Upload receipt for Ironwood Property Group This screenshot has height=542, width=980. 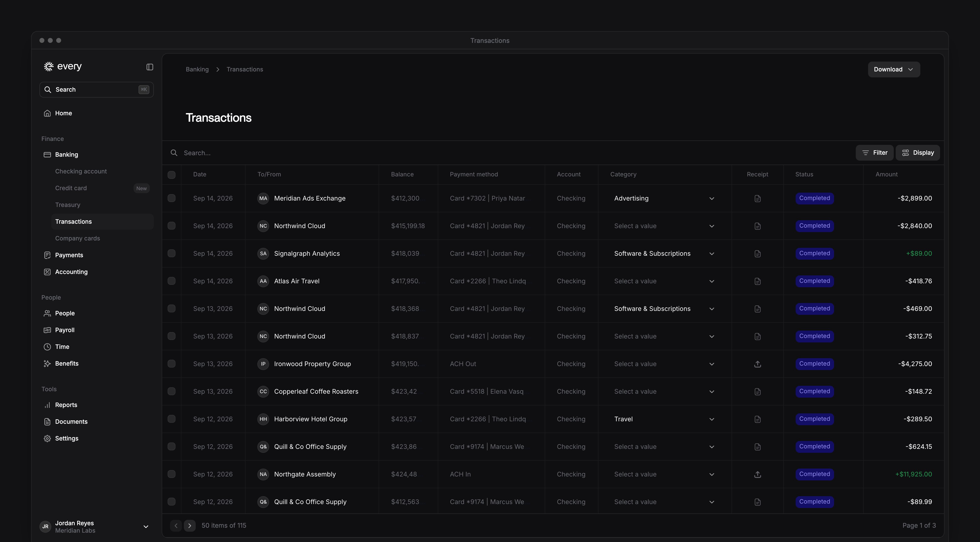(757, 364)
